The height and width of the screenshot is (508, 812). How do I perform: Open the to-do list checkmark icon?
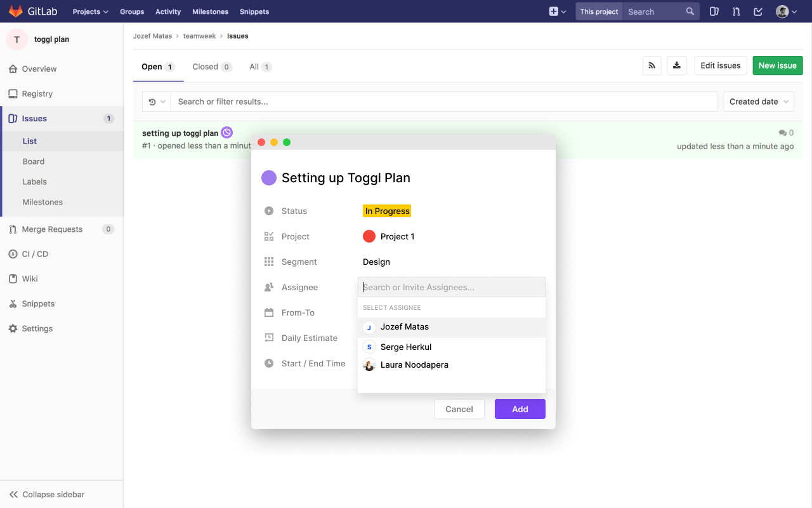(757, 11)
